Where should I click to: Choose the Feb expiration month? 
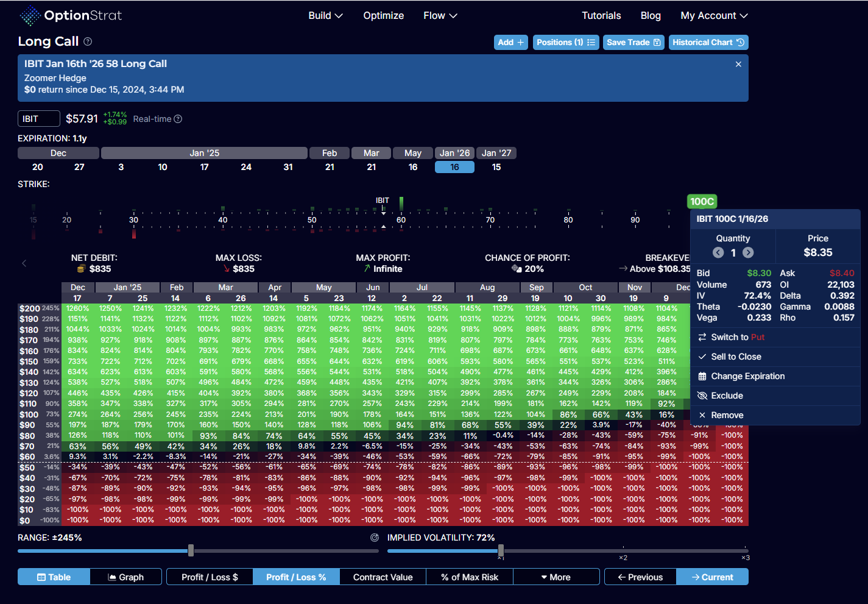coord(330,153)
